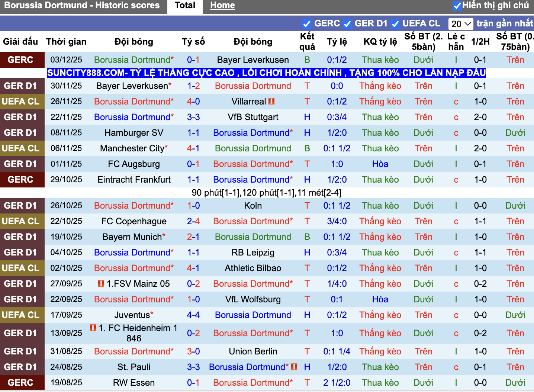The height and width of the screenshot is (392, 534).
Task: Click the UEFA CL label on 06/11/25 row
Action: (x=20, y=148)
